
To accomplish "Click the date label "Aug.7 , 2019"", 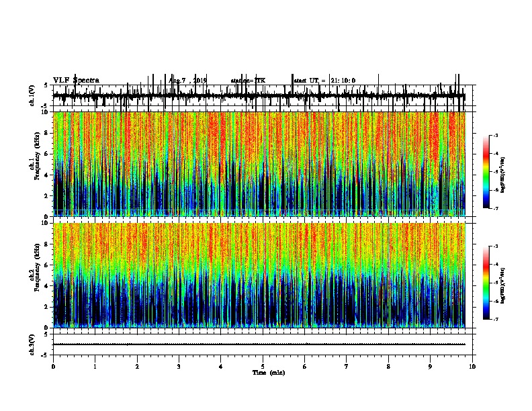I will [187, 81].
